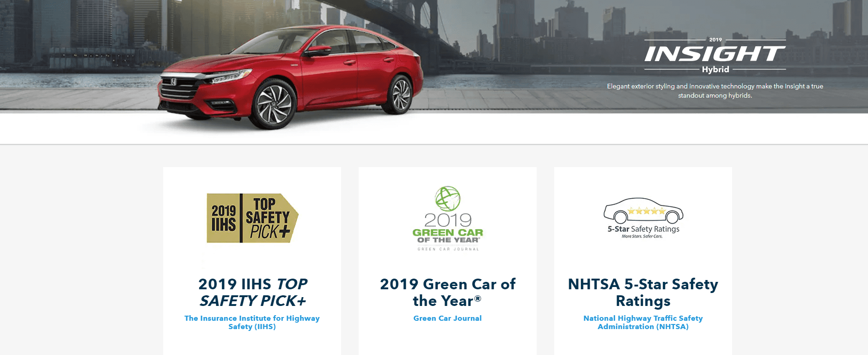The height and width of the screenshot is (355, 868).
Task: Click the Hybrid label under the Insight logo
Action: click(715, 69)
